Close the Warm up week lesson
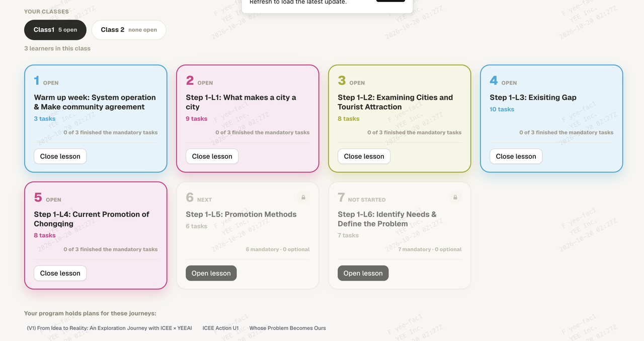 pos(60,156)
